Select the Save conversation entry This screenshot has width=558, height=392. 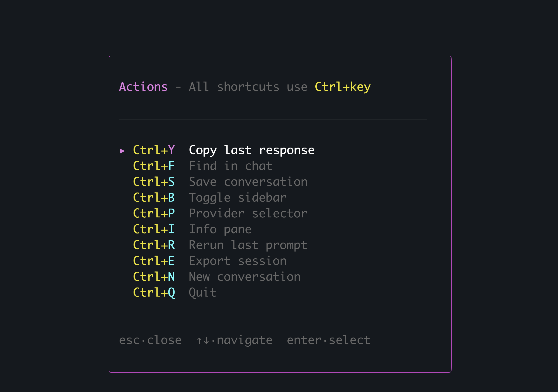coord(248,182)
